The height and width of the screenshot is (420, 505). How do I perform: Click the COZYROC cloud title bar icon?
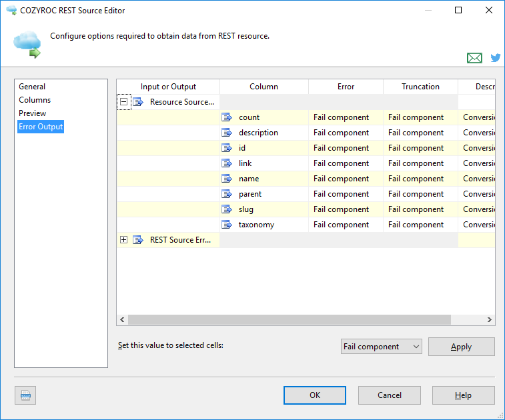click(11, 10)
